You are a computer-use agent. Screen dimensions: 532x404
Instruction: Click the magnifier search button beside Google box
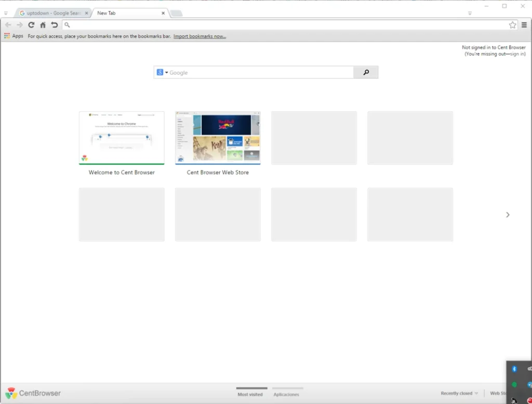[366, 73]
